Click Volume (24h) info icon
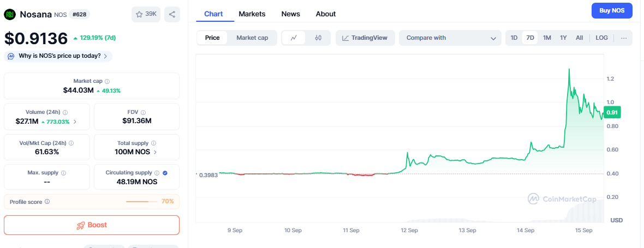 click(x=65, y=112)
